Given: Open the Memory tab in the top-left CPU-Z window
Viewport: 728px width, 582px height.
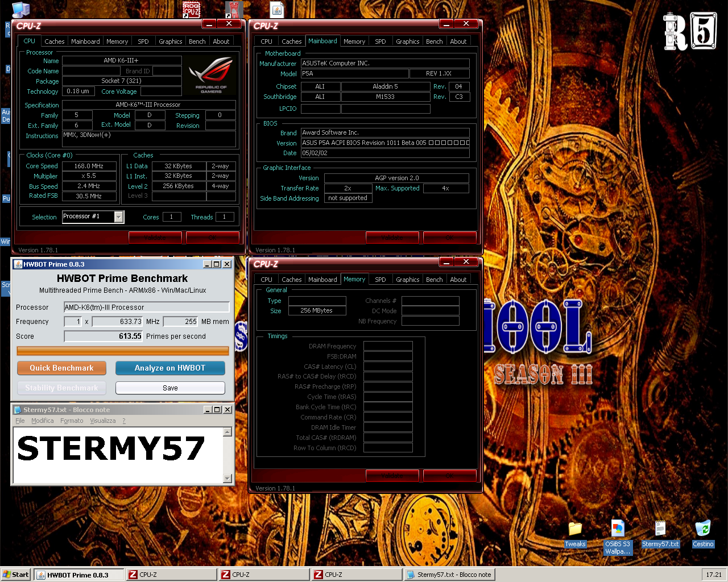Looking at the screenshot, I should (x=117, y=41).
